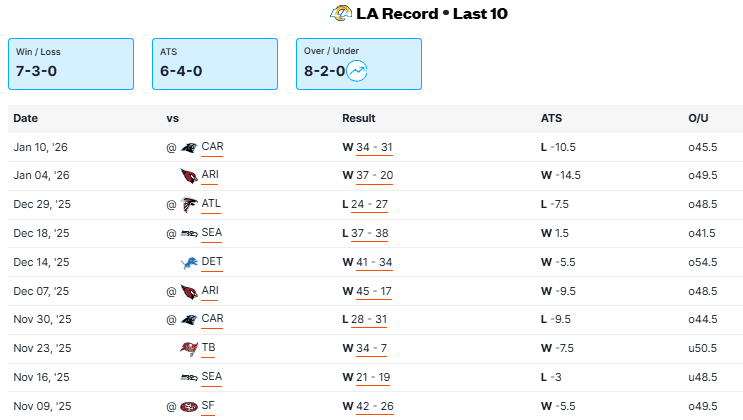Open the 34 - 31 score link
The width and height of the screenshot is (743, 420).
pos(374,147)
